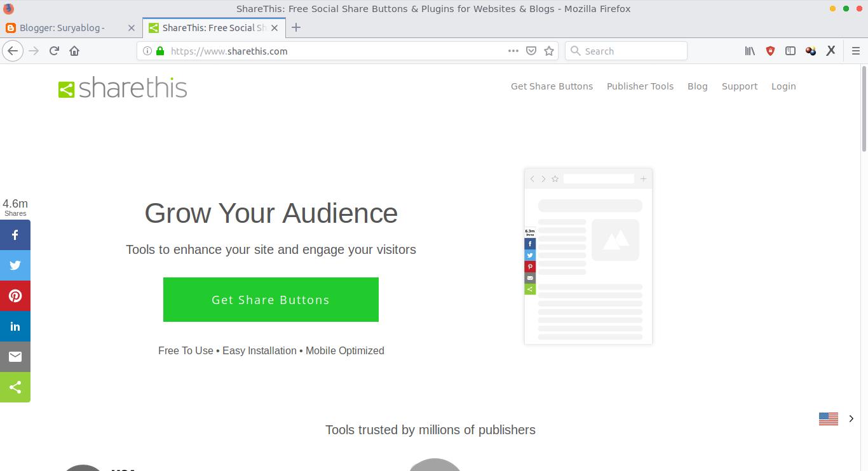Close the Blogger Suryablog tab

(132, 28)
